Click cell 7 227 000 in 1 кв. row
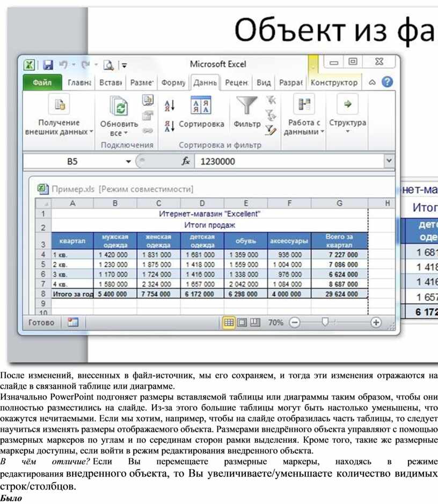 [339, 255]
